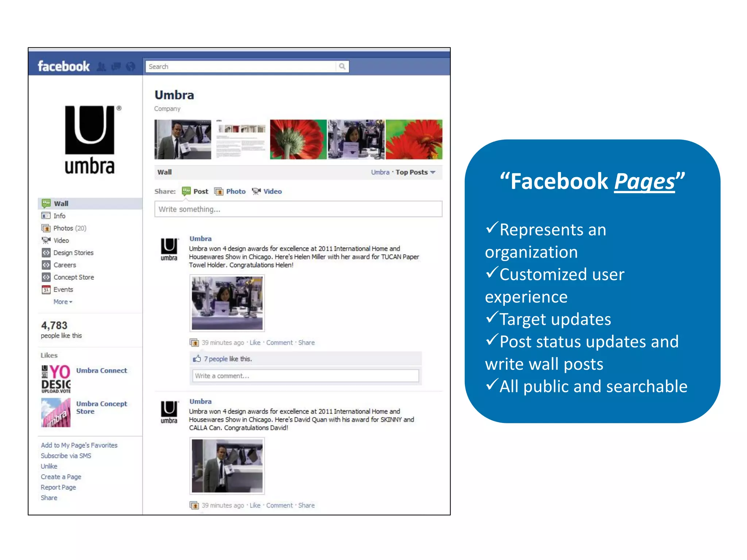Screen dimensions: 747x560
Task: Select the Wall tab in the sidebar
Action: click(x=90, y=203)
